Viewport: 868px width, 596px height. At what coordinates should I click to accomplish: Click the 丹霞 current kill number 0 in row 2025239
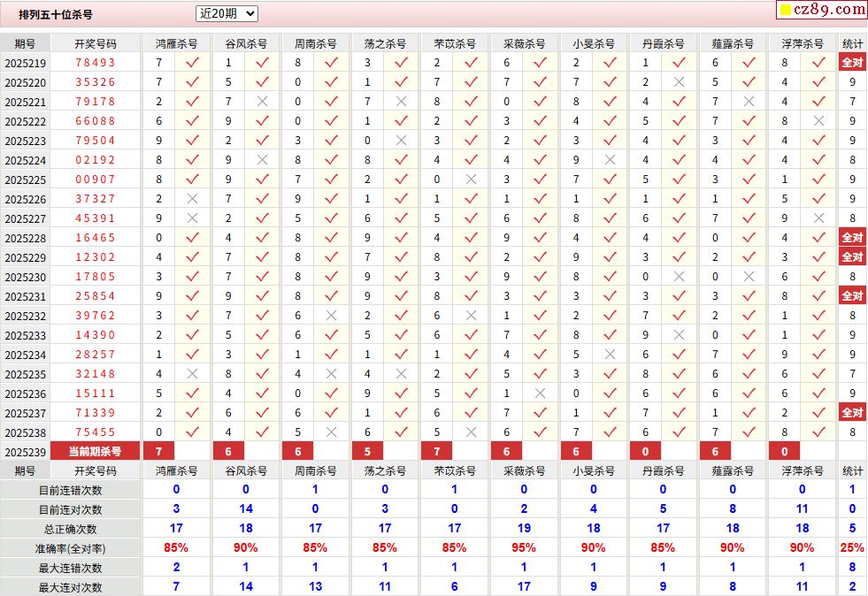(645, 452)
